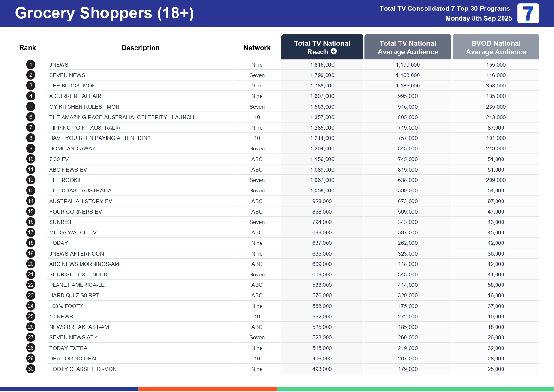Click the Grocery Shoppers (18+) title
The image size is (554, 392).
point(104,13)
